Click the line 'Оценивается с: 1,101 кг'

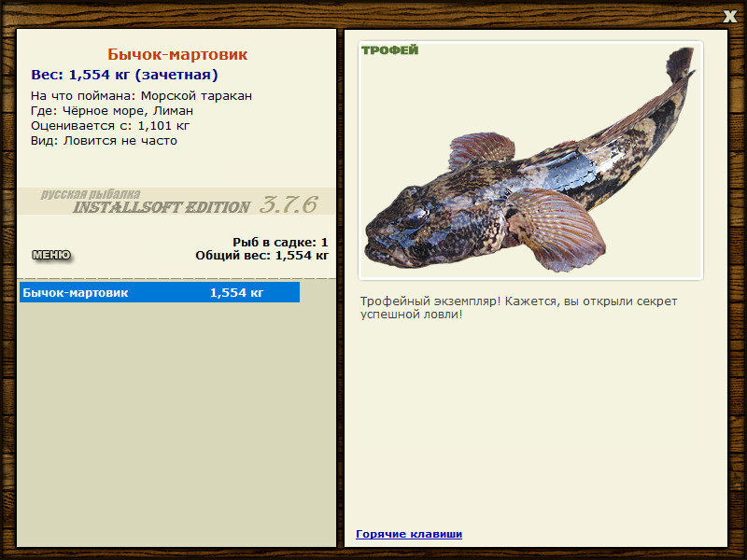pyautogui.click(x=110, y=126)
